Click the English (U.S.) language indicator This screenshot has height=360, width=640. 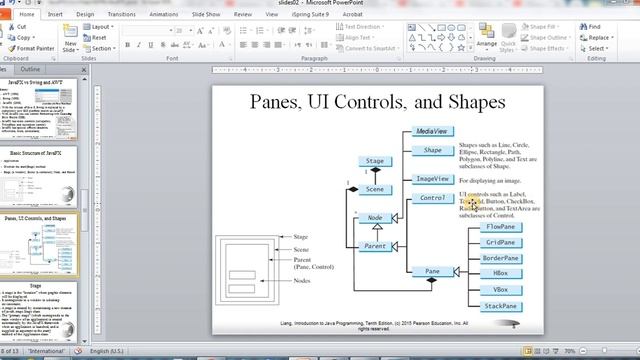[x=107, y=351]
